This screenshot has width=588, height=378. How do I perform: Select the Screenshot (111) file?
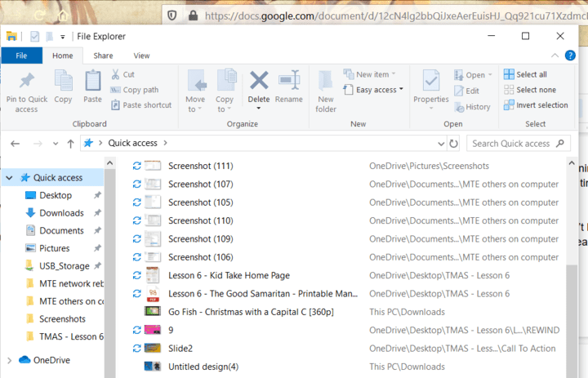point(201,166)
